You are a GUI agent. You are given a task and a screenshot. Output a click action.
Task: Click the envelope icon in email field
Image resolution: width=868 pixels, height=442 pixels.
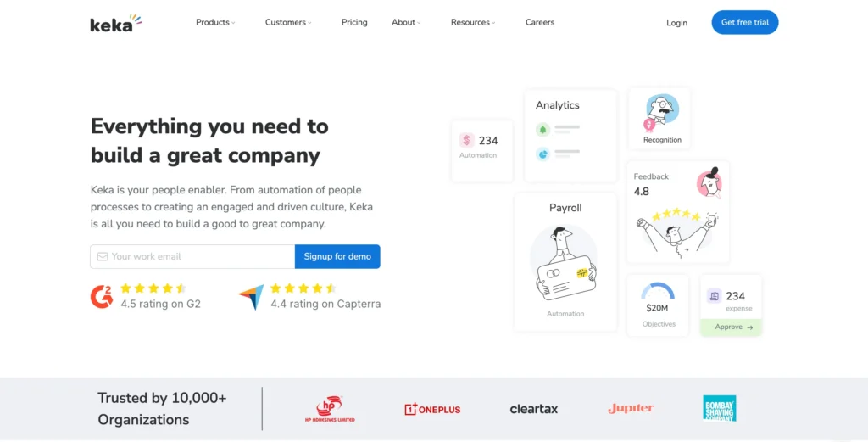[x=103, y=256]
